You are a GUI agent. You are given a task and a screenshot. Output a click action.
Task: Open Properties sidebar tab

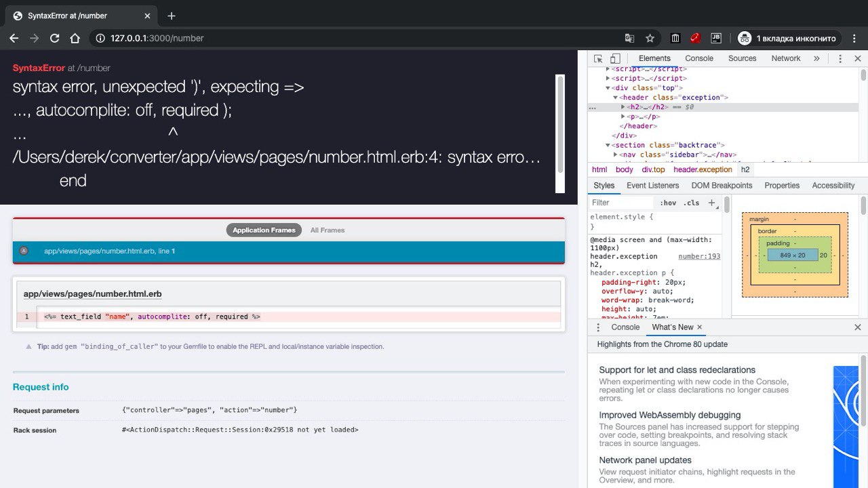point(782,186)
